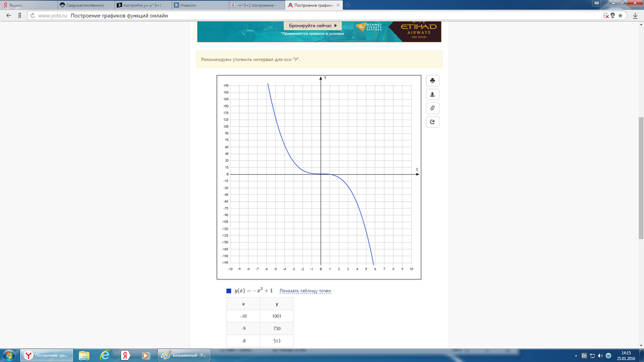644x362 pixels.
Task: Copy the graph link via chain icon
Action: coord(433,108)
